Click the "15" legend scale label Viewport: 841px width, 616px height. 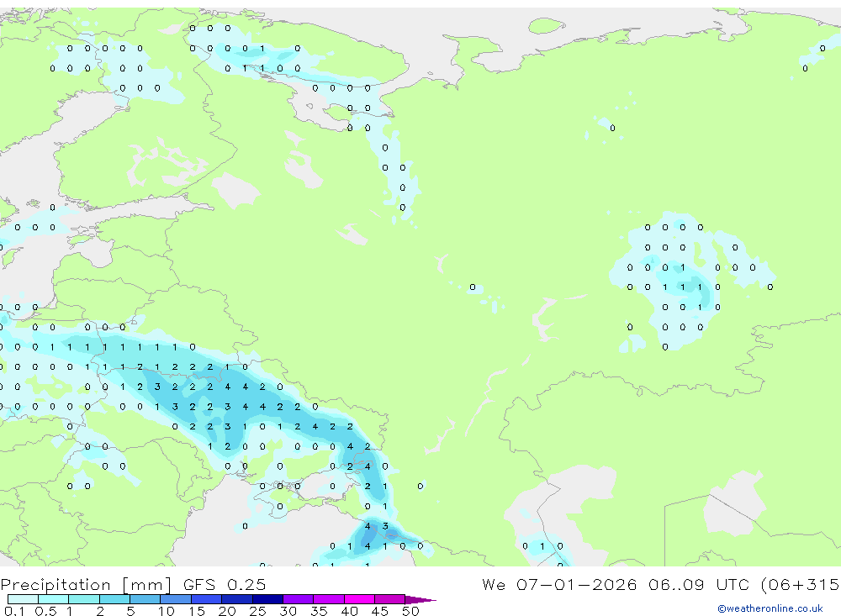pyautogui.click(x=196, y=611)
